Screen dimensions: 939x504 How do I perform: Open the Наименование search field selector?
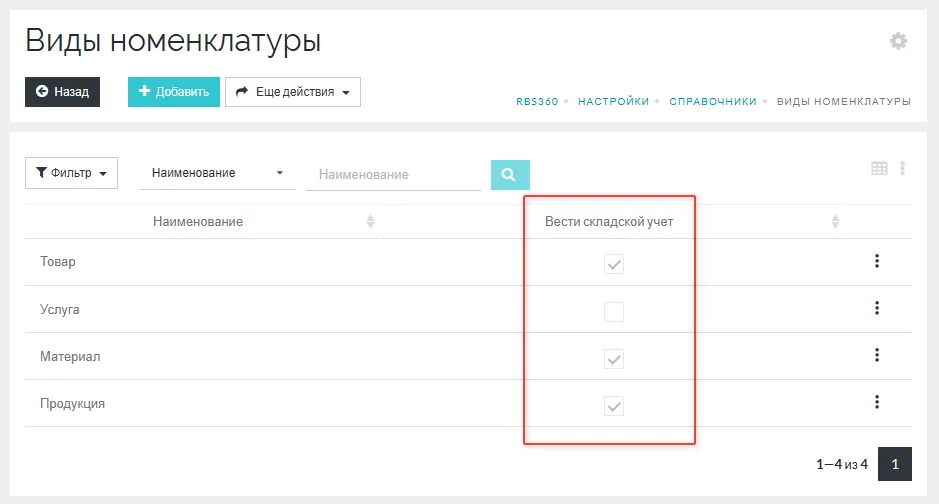[x=218, y=173]
